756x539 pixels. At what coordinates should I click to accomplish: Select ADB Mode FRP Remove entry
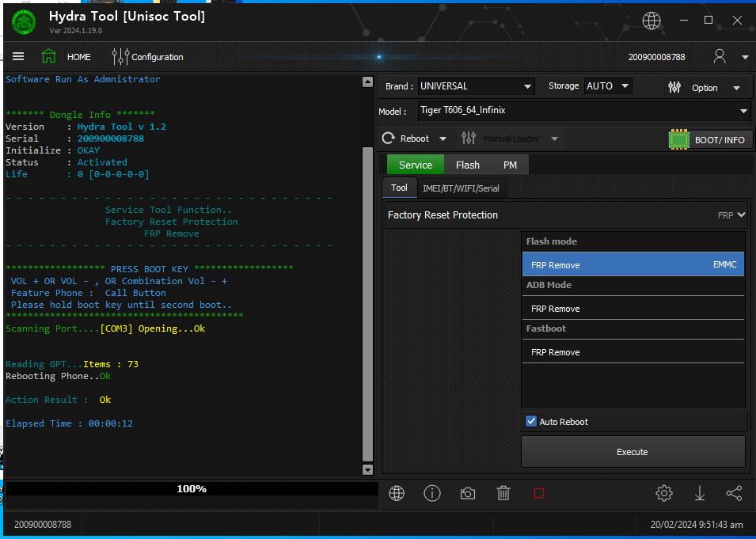633,309
